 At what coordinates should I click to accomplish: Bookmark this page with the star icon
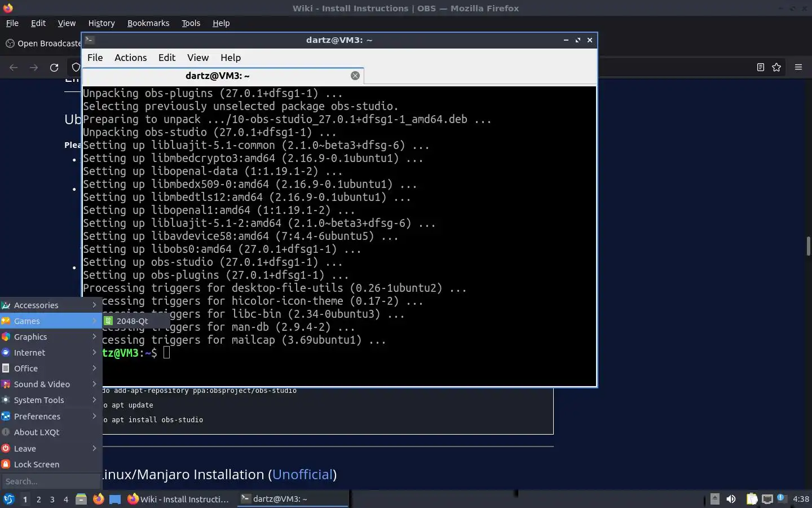click(x=776, y=67)
